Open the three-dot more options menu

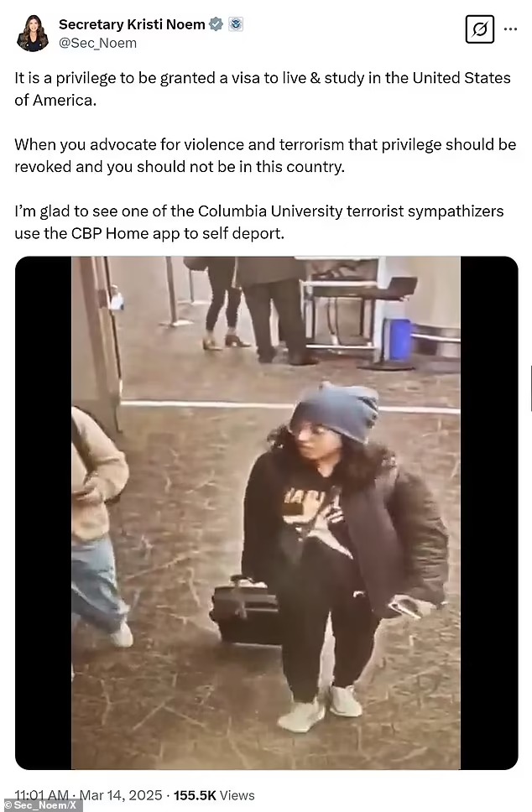[x=510, y=29]
